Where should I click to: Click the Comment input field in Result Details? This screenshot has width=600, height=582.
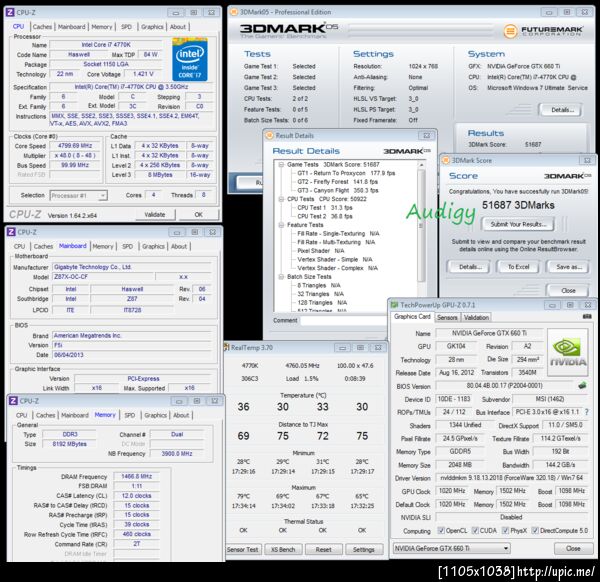(344, 321)
